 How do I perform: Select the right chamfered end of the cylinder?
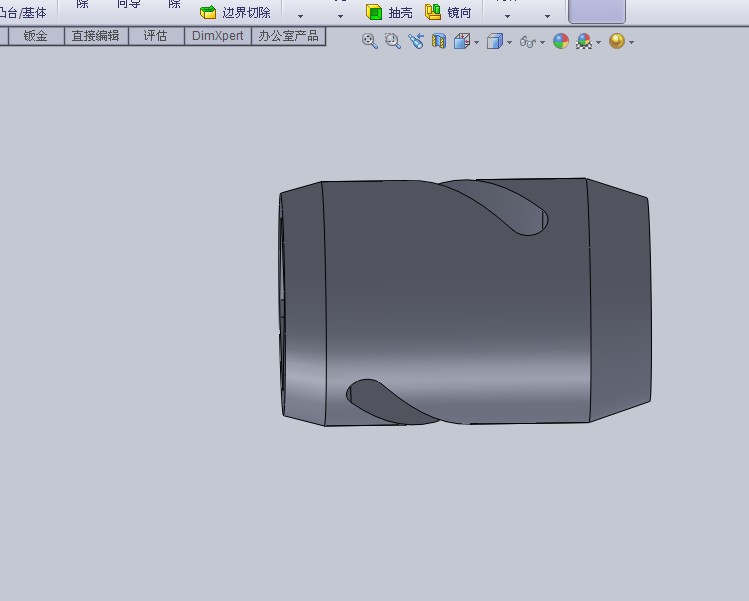click(620, 300)
